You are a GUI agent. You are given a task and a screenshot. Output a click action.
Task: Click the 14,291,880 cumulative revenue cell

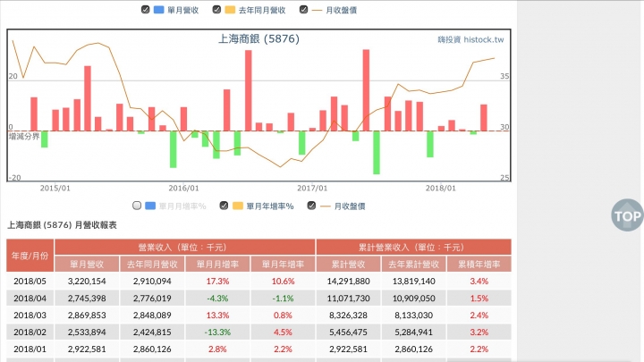coord(348,282)
